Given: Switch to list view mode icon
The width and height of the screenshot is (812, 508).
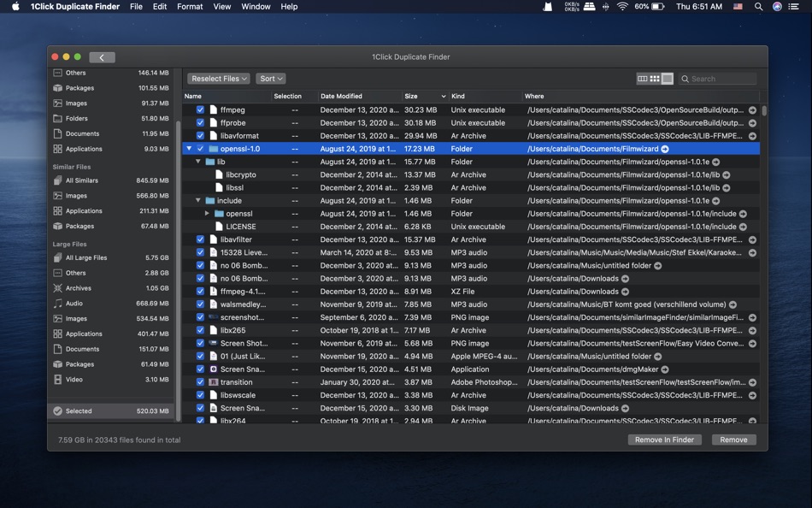Looking at the screenshot, I should pos(668,79).
